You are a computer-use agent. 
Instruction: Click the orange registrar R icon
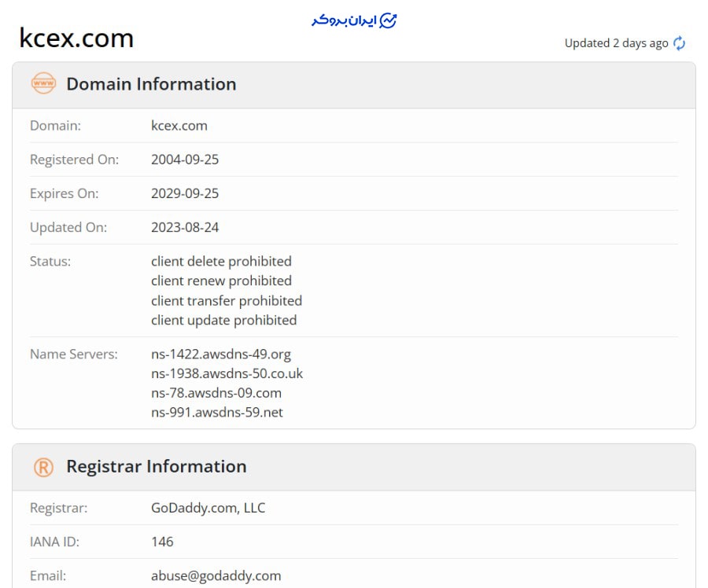(43, 467)
